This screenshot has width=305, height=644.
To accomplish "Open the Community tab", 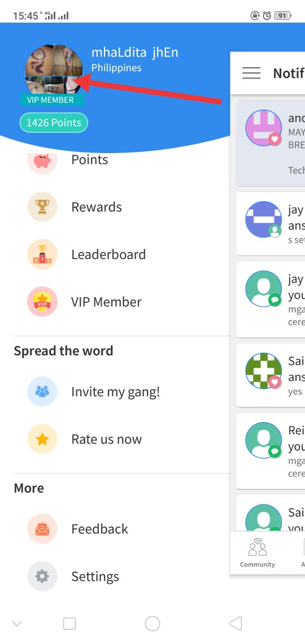I will 258,553.
